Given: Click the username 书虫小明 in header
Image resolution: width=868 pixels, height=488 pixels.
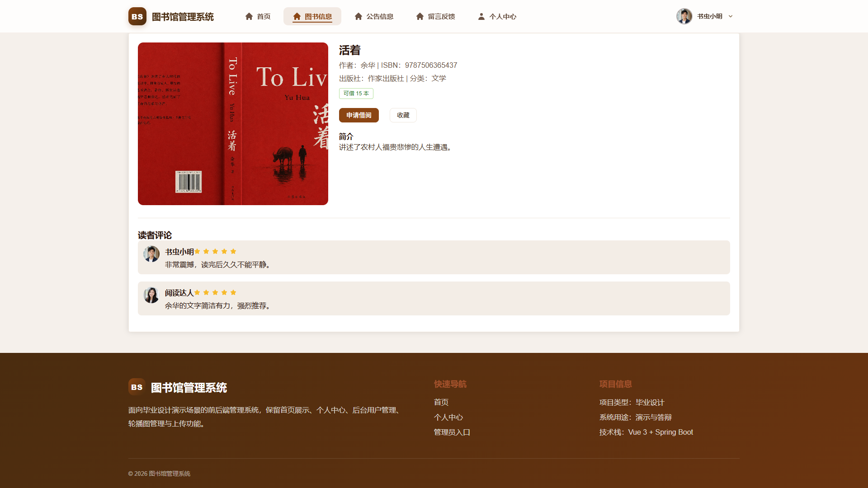Looking at the screenshot, I should pos(710,16).
